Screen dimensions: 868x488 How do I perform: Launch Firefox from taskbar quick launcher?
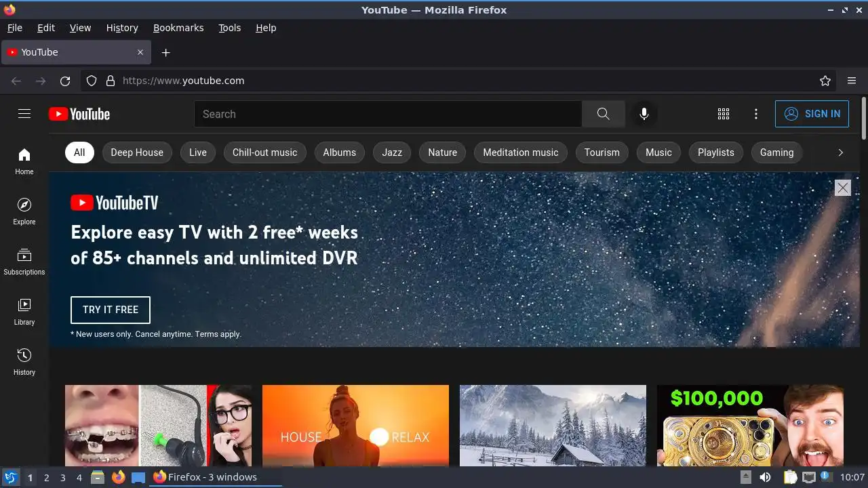coord(119,477)
